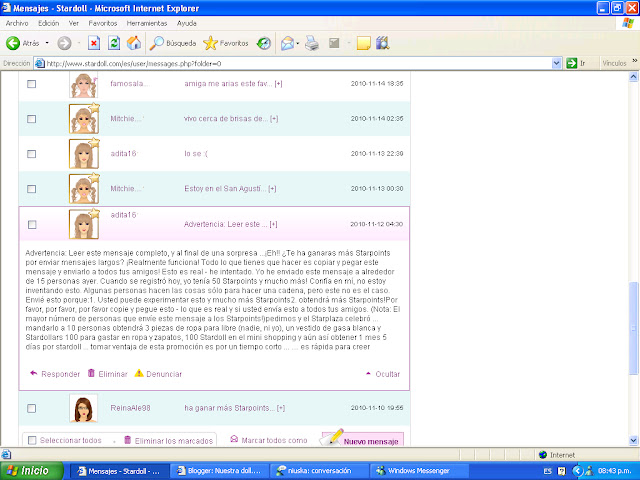Image resolution: width=640 pixels, height=480 pixels.
Task: Expand the Atrás history dropdown arrow
Action: [47, 43]
